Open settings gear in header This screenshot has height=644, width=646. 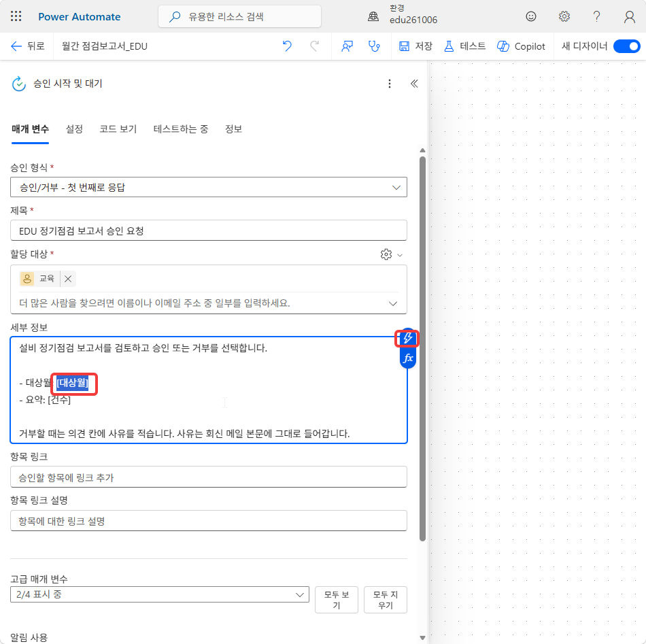tap(564, 16)
